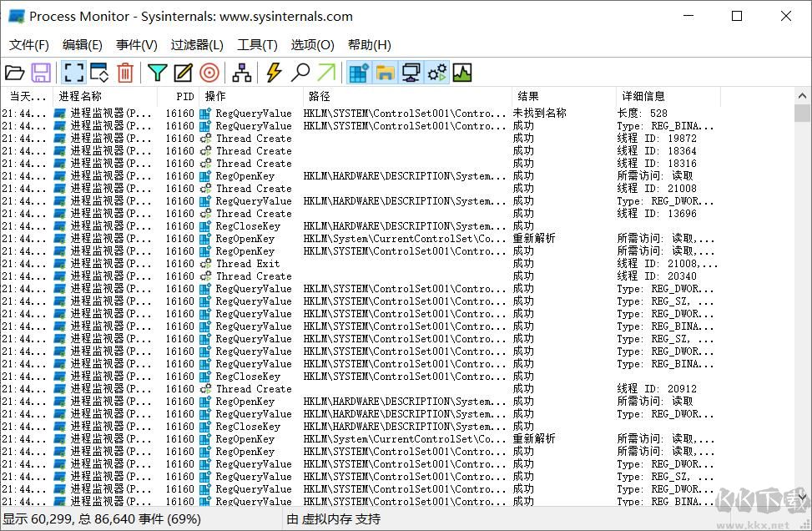812x531 pixels.
Task: Toggle autoscroll for new events
Action: (x=98, y=73)
